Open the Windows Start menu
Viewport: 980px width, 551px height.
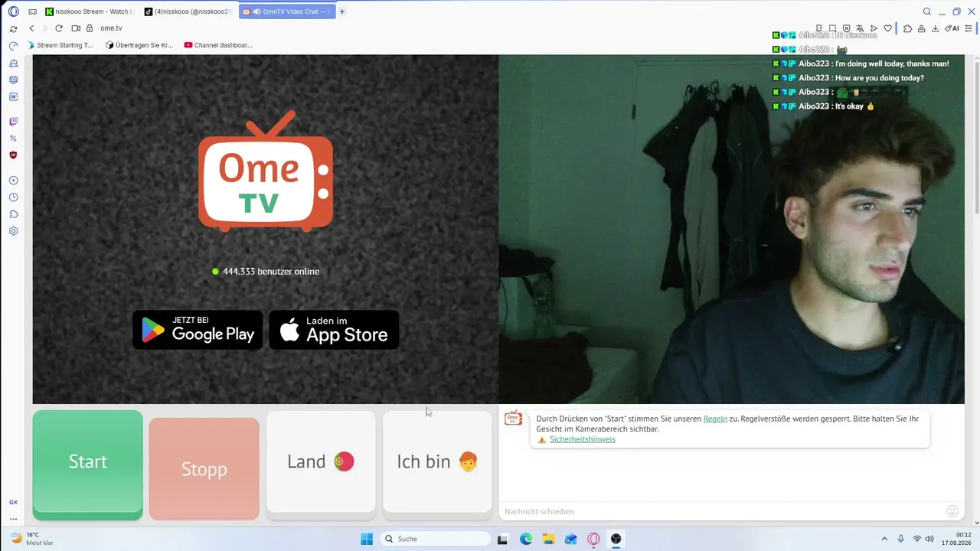pos(367,539)
